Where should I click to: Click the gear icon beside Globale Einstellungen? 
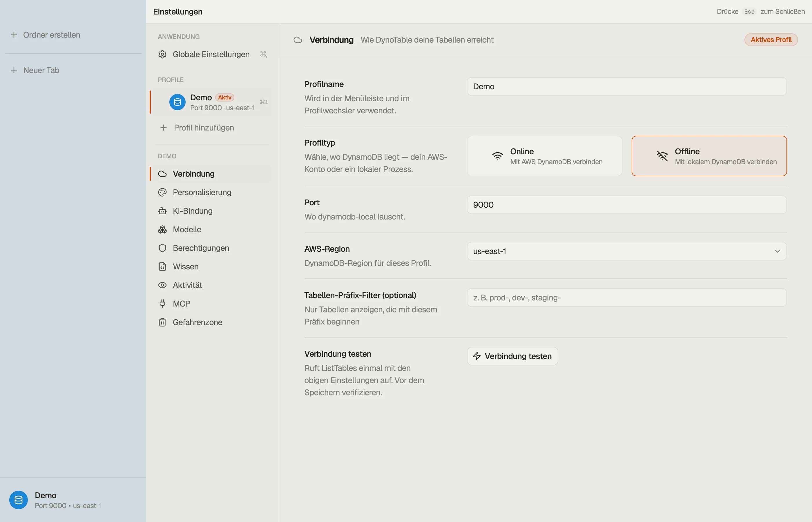coord(162,54)
